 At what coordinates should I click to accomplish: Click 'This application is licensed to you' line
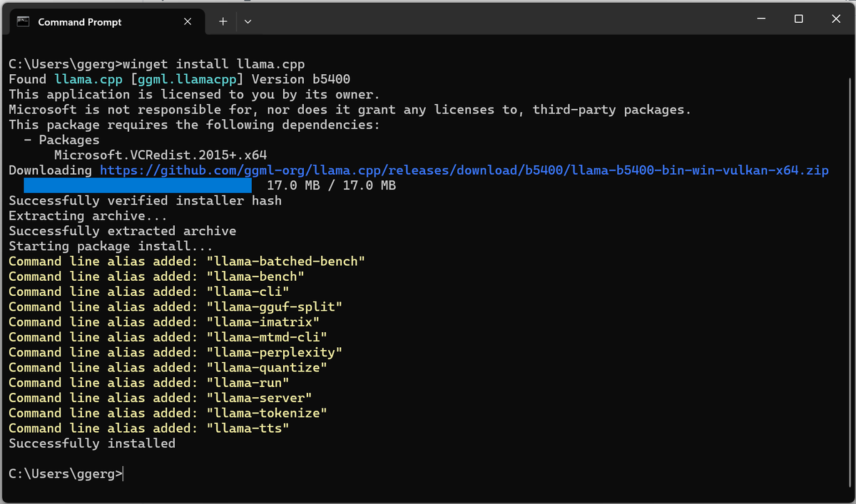click(194, 95)
